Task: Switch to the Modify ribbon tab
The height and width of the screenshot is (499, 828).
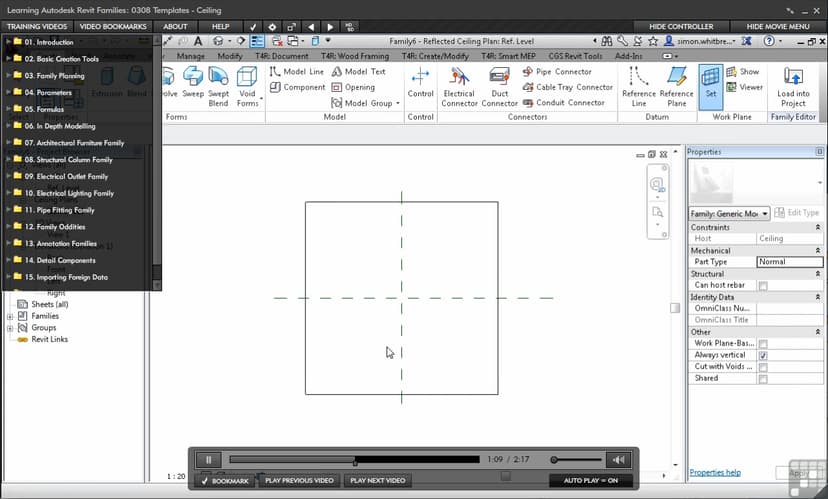Action: pos(230,55)
